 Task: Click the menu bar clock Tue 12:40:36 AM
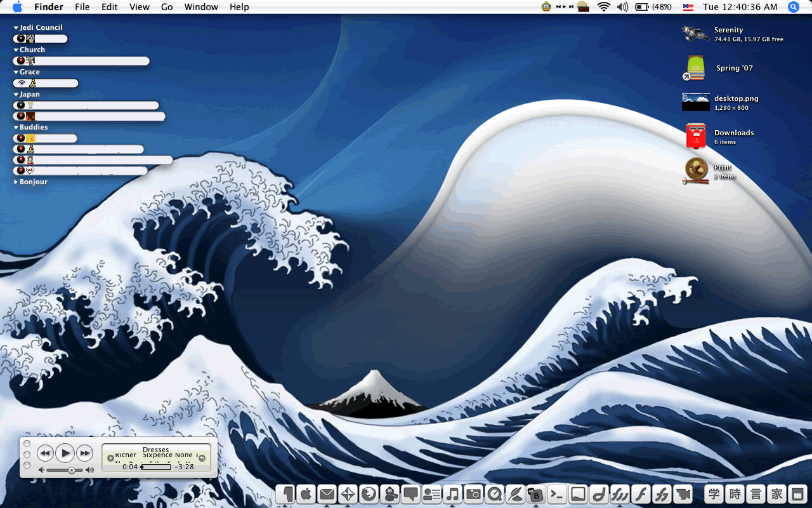click(x=740, y=7)
